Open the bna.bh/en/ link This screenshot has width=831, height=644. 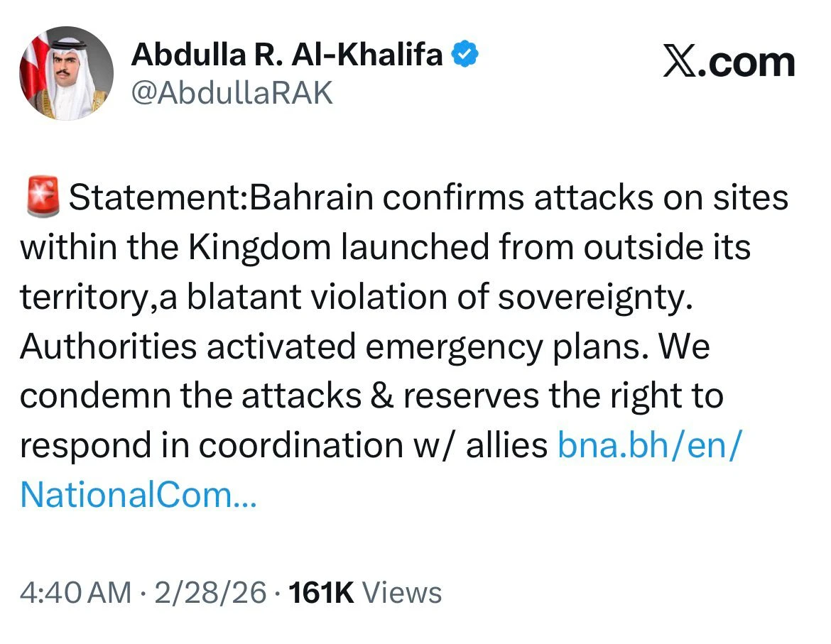click(649, 445)
